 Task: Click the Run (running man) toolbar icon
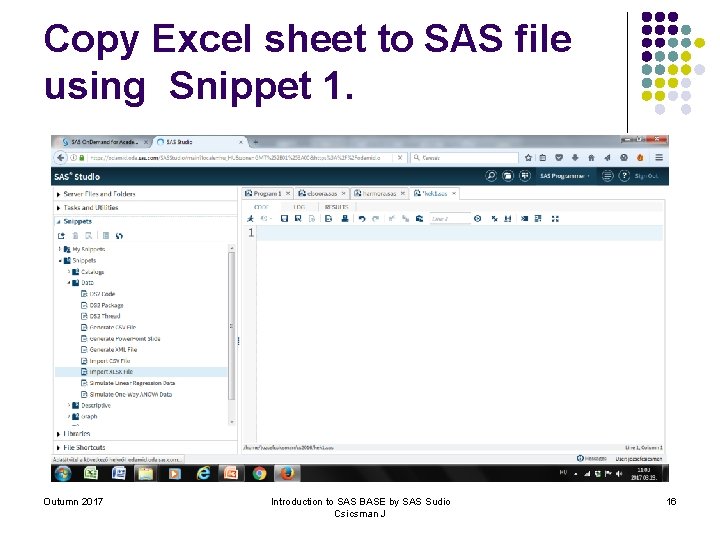[x=250, y=219]
